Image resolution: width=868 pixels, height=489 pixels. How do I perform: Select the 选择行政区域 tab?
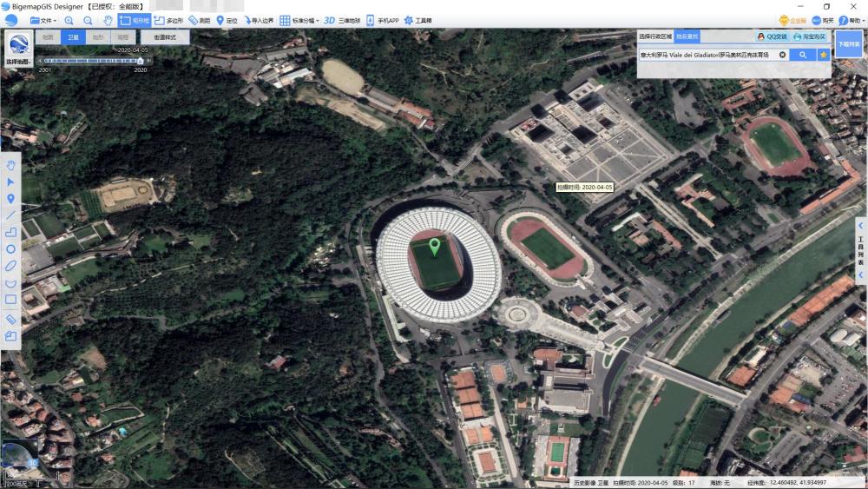(655, 36)
